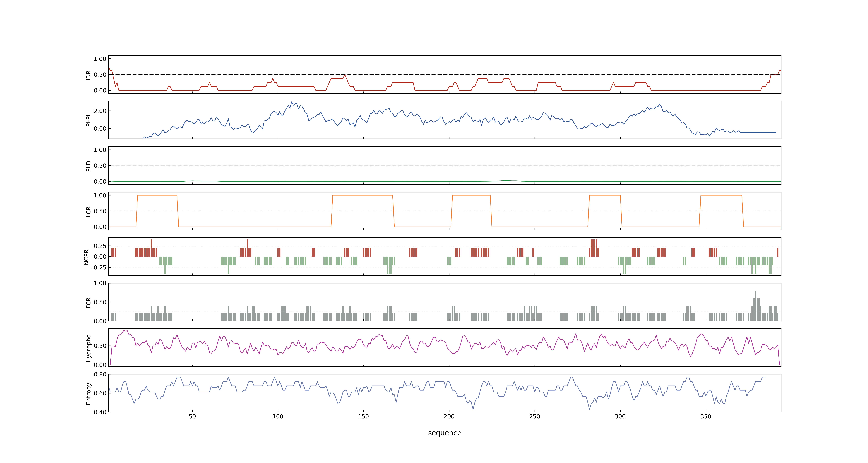Click x-axis tick label 250

pyautogui.click(x=534, y=416)
